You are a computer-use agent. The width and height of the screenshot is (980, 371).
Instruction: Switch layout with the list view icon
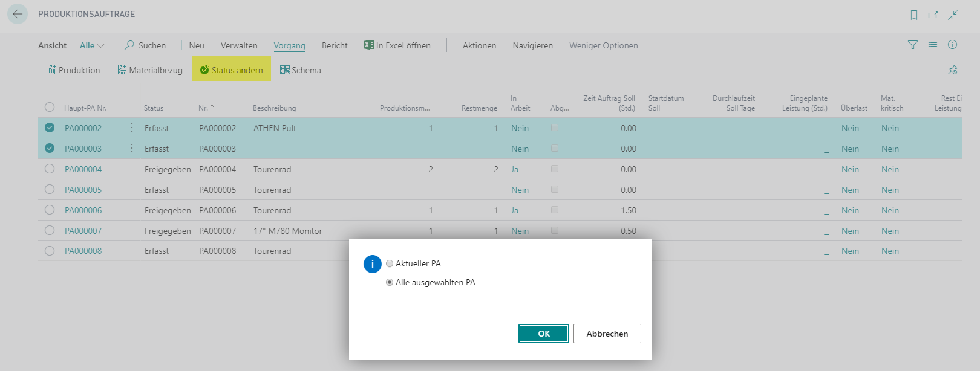click(x=933, y=45)
